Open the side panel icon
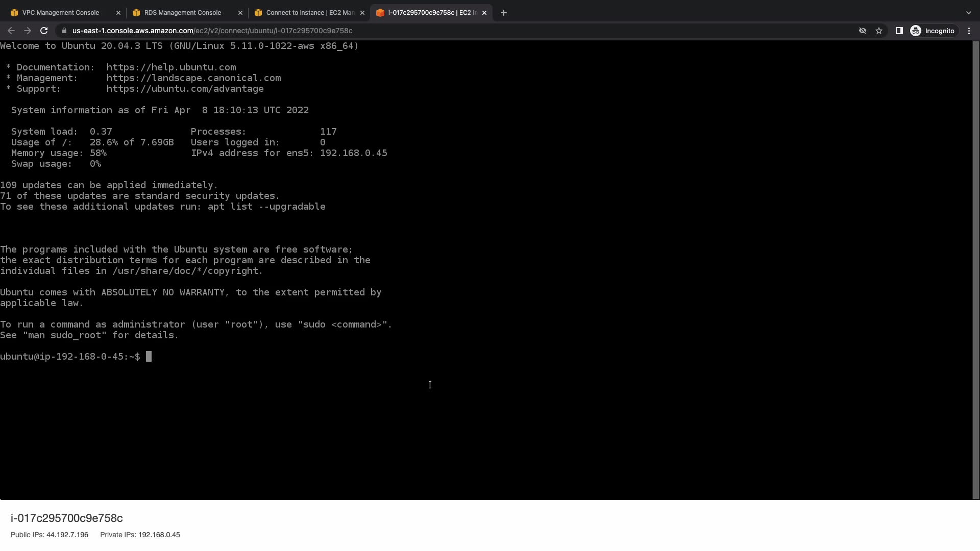The width and height of the screenshot is (980, 551). (x=899, y=31)
